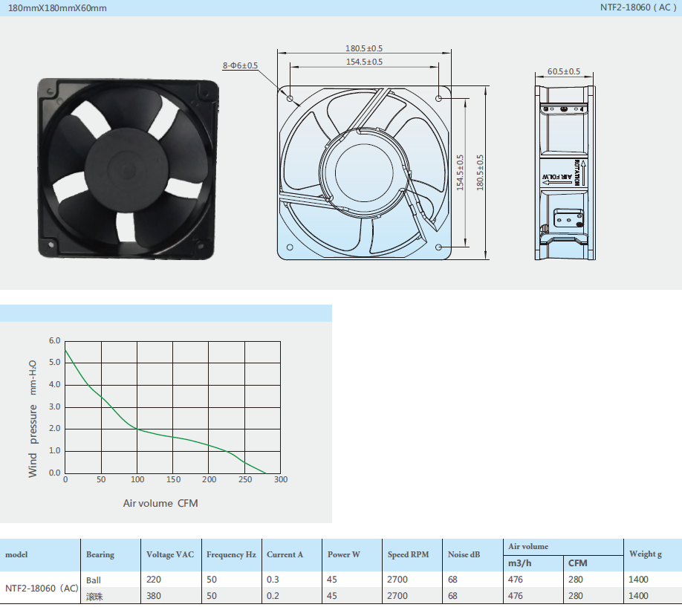The width and height of the screenshot is (682, 616).
Task: Click the '1.0' tick on pressure axis
Action: tap(54, 451)
